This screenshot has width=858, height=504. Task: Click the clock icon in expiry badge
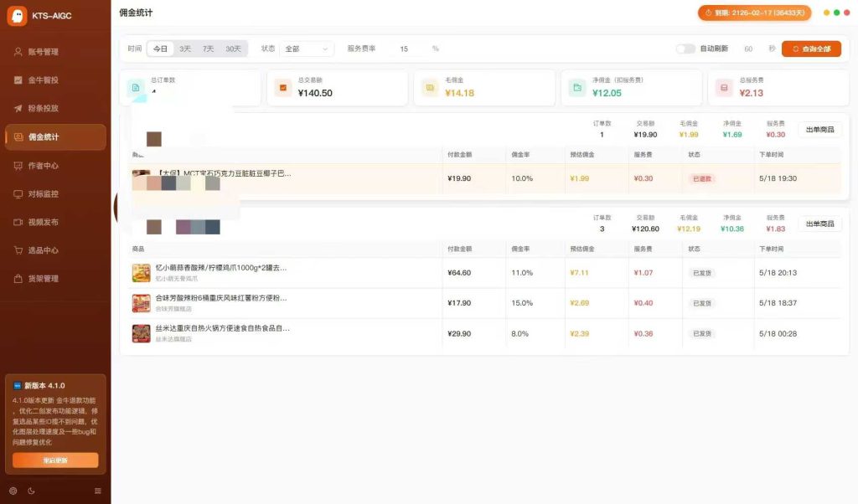pyautogui.click(x=709, y=13)
